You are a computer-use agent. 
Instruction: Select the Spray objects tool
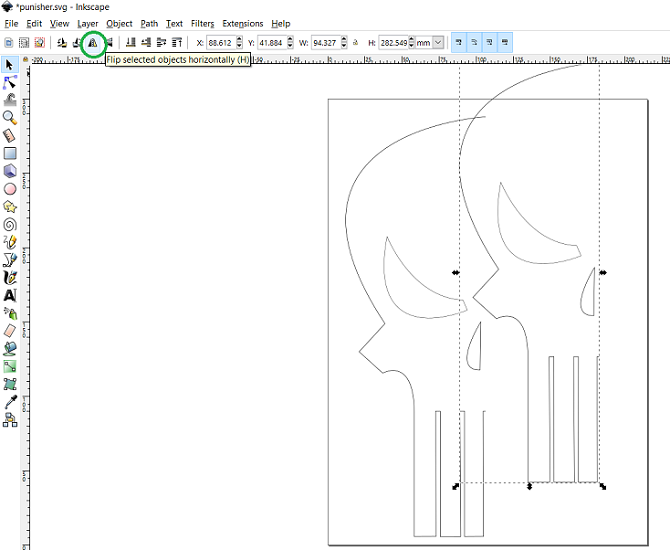[10, 313]
